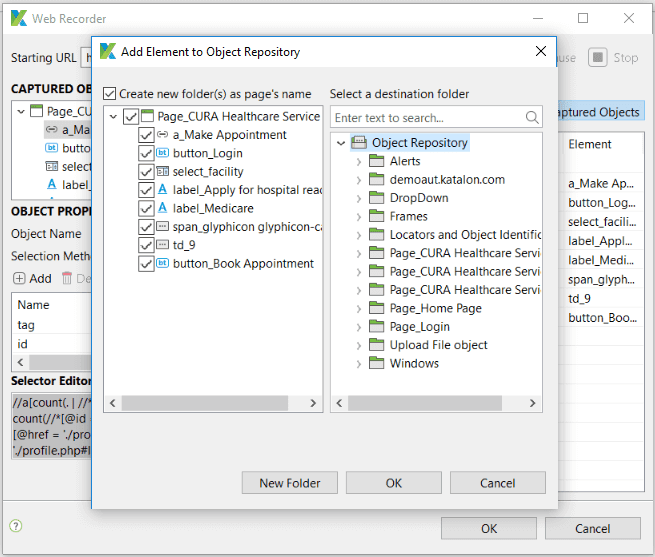Uncheck the button_Book Appointment checkbox
This screenshot has width=655, height=557.
click(x=146, y=263)
